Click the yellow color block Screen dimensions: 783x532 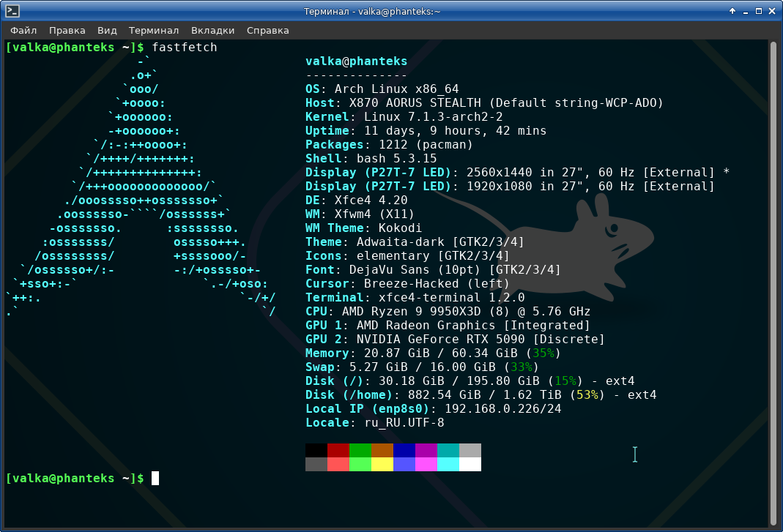[x=382, y=464]
